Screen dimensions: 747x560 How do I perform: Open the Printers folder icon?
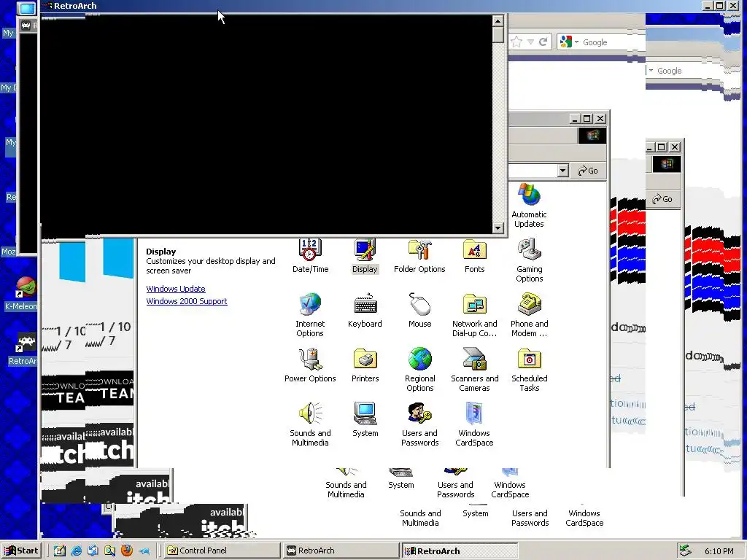(365, 365)
